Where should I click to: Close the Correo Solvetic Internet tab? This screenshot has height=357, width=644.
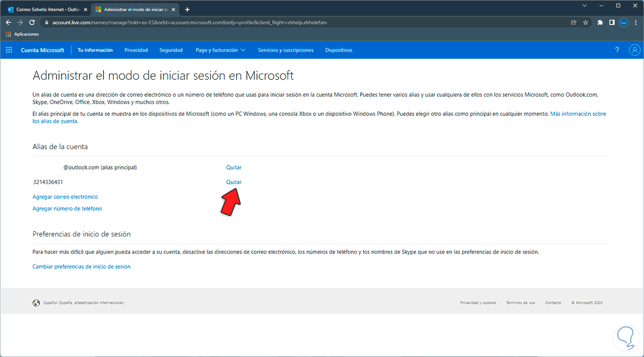[x=85, y=10]
